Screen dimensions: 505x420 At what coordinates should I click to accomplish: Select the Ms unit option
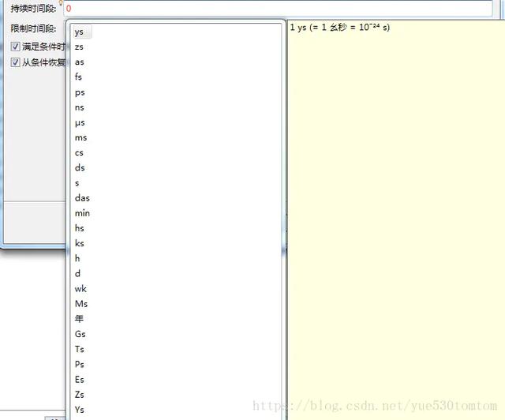pos(80,304)
